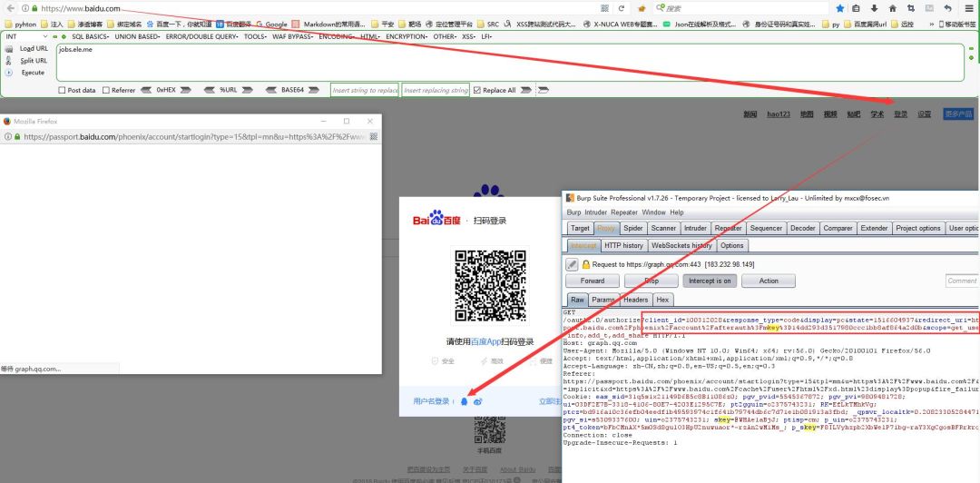980x483 pixels.
Task: Click the 登录 link on Baidu
Action: (x=900, y=113)
